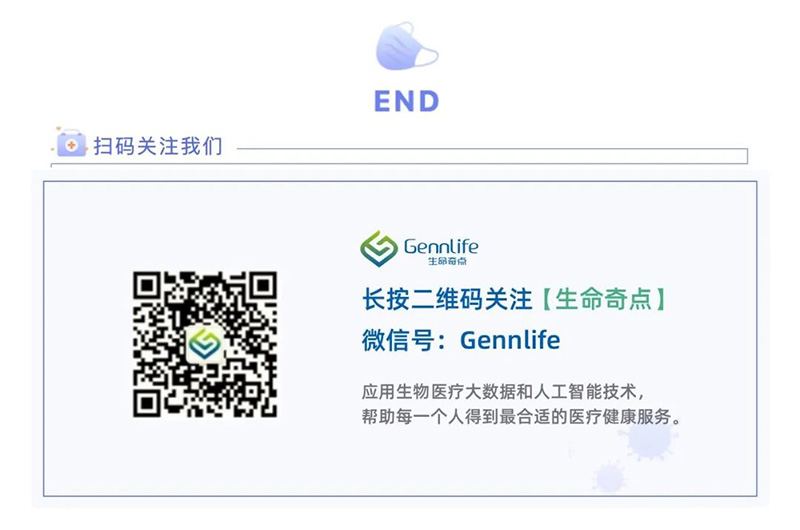This screenshot has width=800, height=530.
Task: Click the Gennlife brand wordmark
Action: (x=441, y=246)
